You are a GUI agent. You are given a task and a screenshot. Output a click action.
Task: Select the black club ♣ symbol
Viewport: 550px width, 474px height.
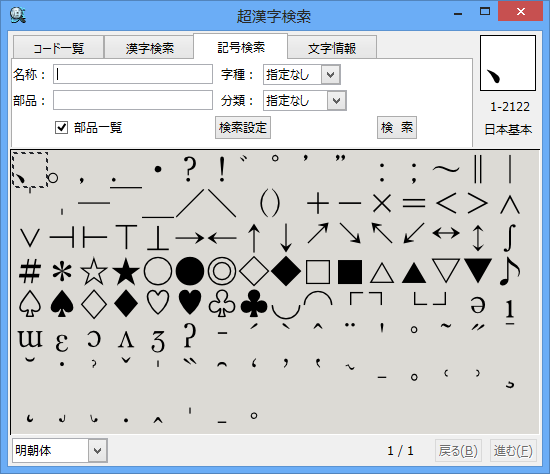coord(254,304)
